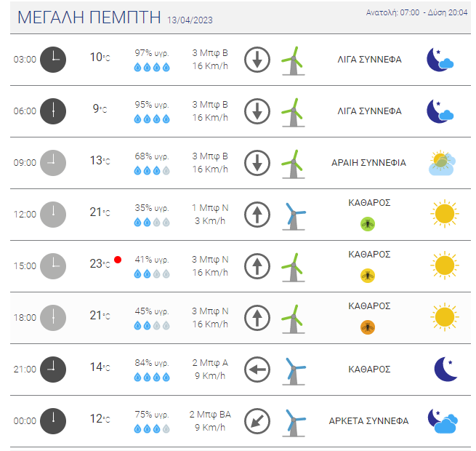The width and height of the screenshot is (476, 451).
Task: Click the orange mosquito icon at 18:00
Action: tap(368, 327)
